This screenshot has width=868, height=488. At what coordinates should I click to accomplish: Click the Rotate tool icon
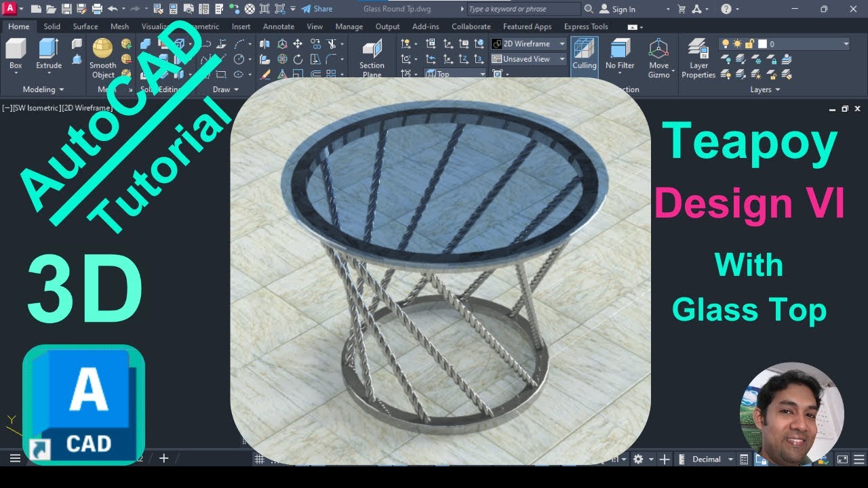[x=298, y=59]
